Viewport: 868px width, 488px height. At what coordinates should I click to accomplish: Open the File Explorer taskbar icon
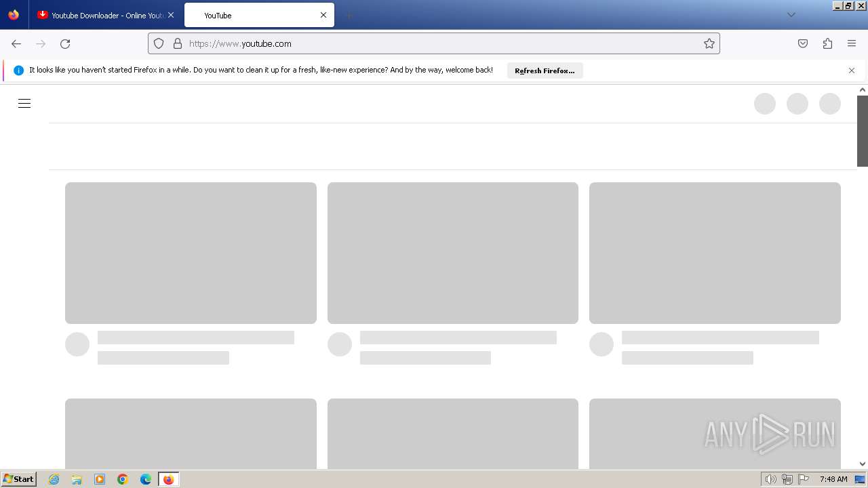coord(77,479)
